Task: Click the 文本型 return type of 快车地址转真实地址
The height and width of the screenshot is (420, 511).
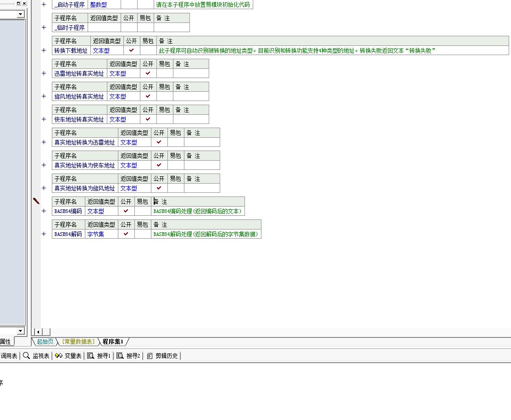Action: (x=117, y=119)
